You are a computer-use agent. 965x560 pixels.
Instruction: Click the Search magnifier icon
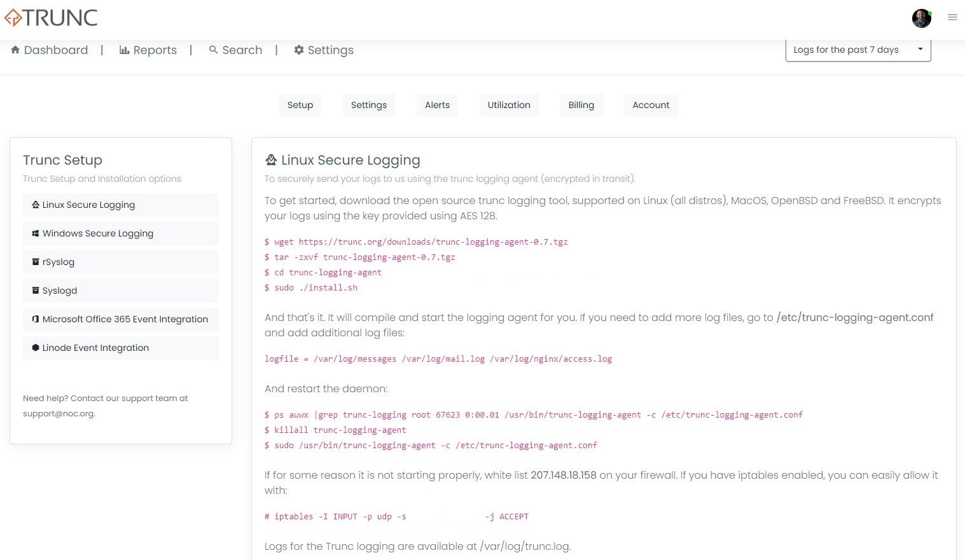click(214, 50)
